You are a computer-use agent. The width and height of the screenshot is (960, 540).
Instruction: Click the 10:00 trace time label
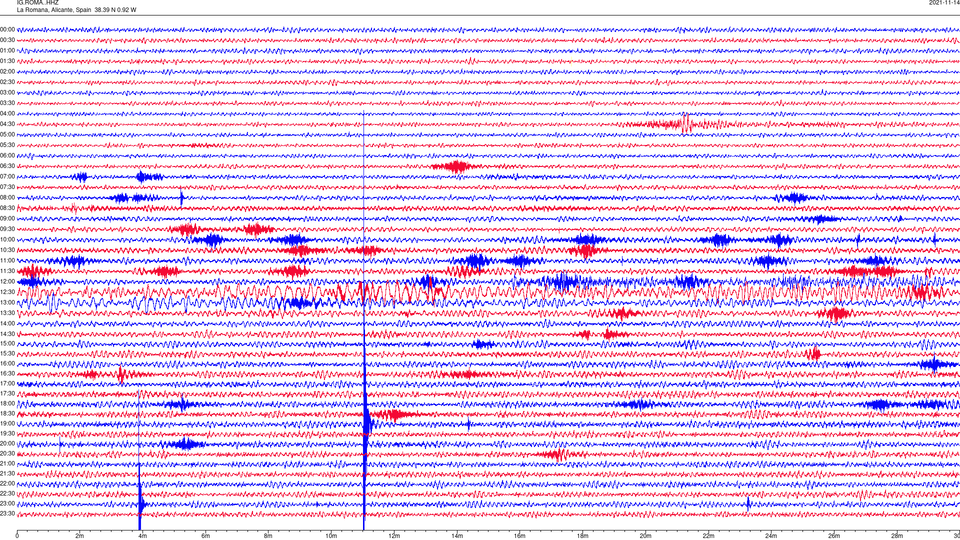click(x=7, y=239)
